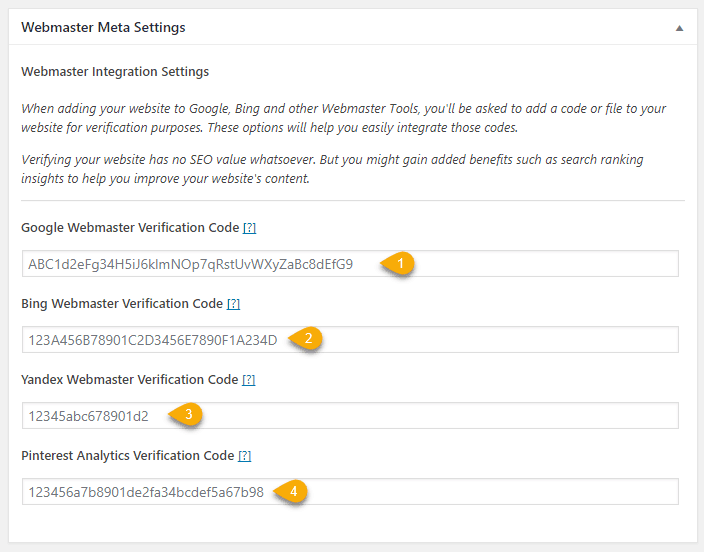Viewport: 704px width, 552px height.
Task: Click the Bing verification code value starting with 123A456B
Action: pos(152,340)
